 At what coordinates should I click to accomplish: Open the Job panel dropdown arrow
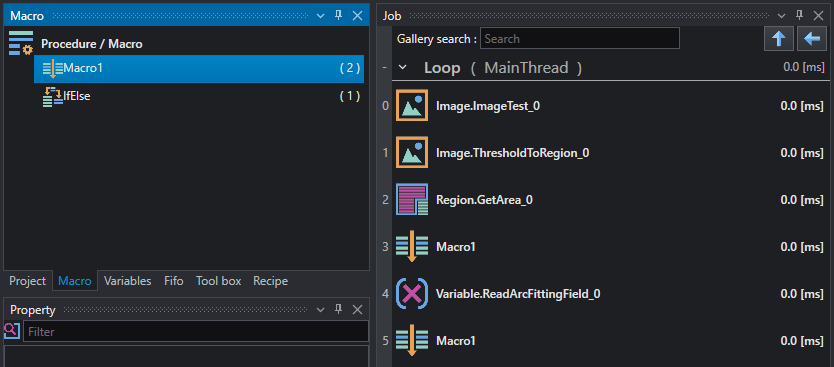click(x=781, y=16)
